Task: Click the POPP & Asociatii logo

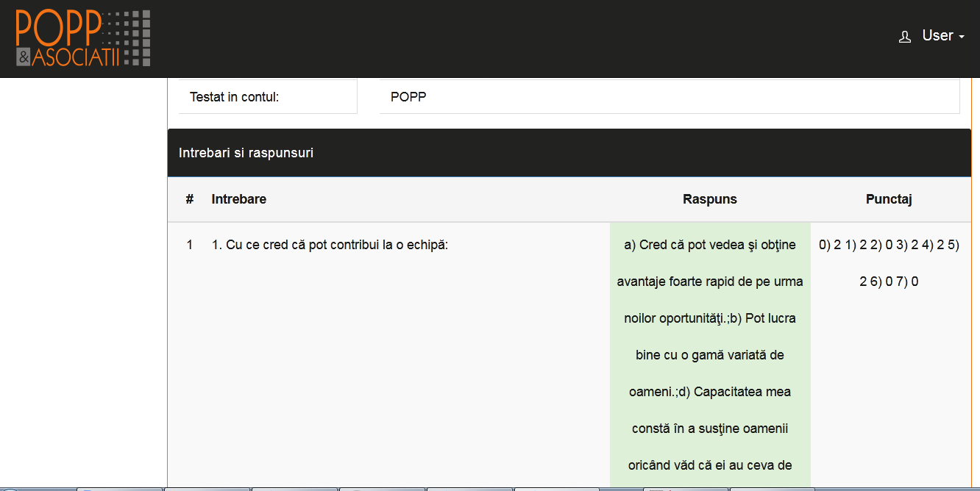Action: pyautogui.click(x=83, y=38)
